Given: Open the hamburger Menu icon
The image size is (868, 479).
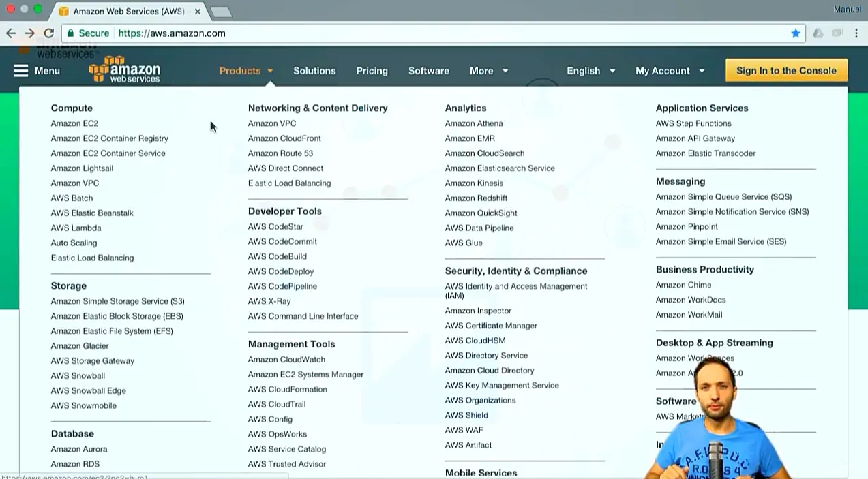Looking at the screenshot, I should pos(21,71).
